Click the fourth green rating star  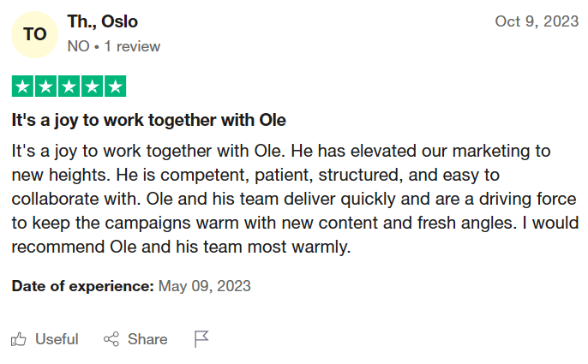(x=92, y=87)
